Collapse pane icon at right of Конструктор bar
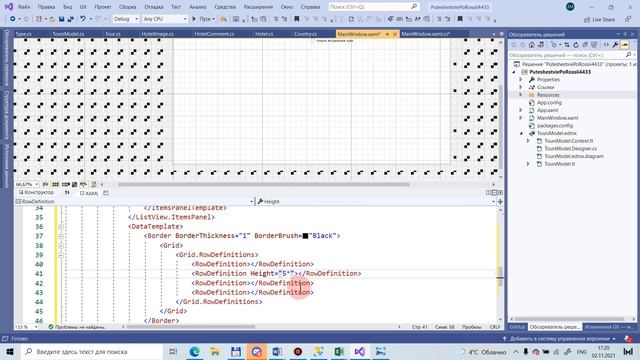This screenshot has height=360, width=640. pyautogui.click(x=500, y=193)
